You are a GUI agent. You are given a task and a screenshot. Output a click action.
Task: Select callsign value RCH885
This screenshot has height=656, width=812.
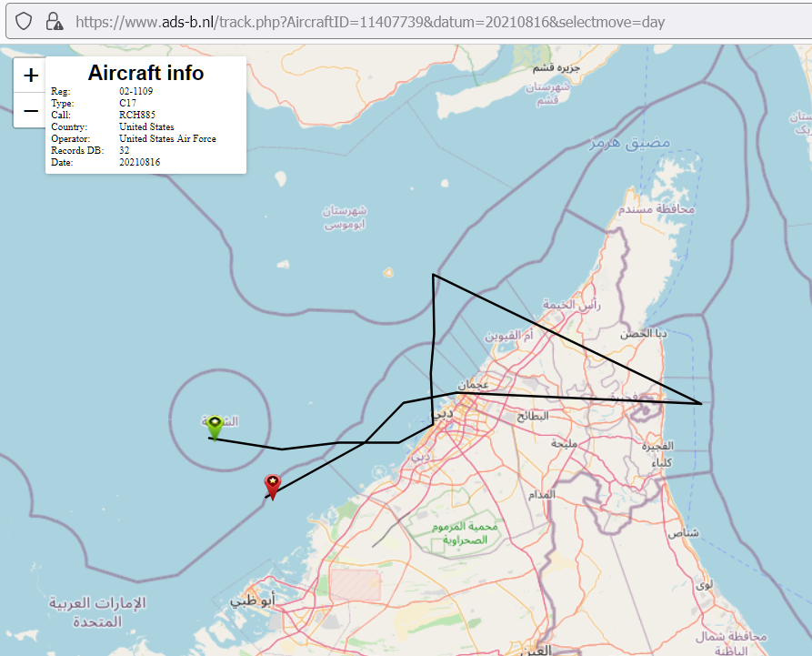137,115
